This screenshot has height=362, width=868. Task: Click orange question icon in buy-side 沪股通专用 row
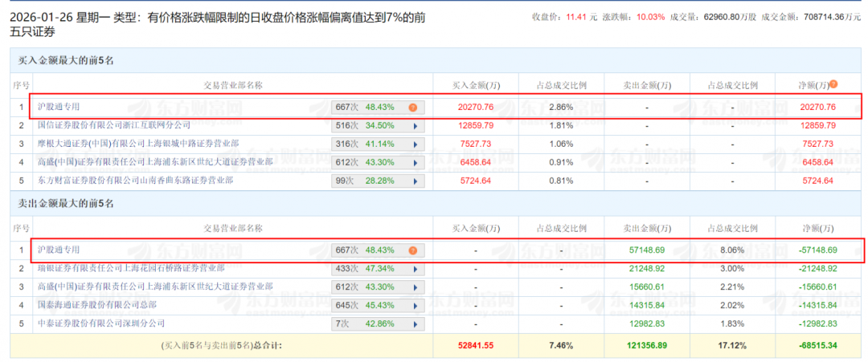click(412, 108)
